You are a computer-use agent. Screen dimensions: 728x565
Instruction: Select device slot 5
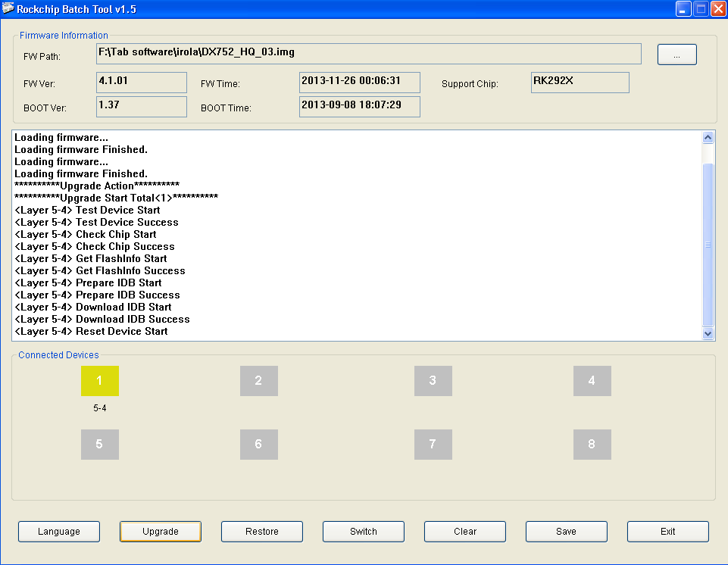tap(100, 445)
